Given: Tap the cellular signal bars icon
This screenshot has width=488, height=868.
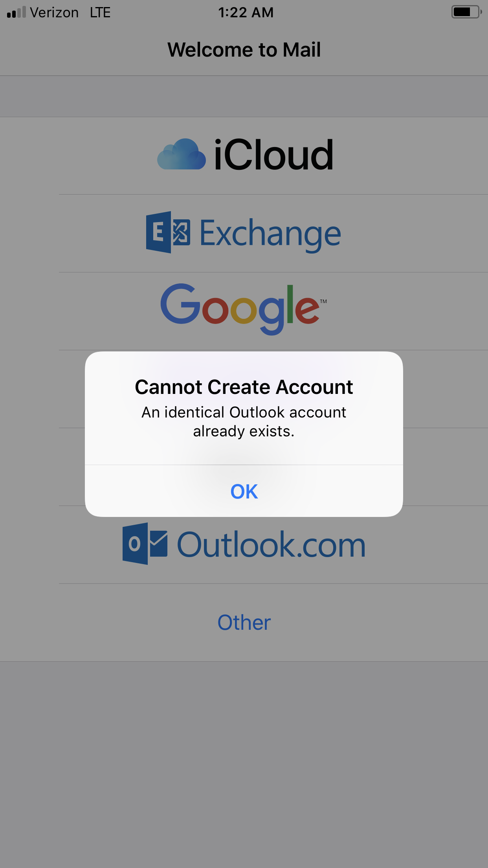Looking at the screenshot, I should 17,12.
